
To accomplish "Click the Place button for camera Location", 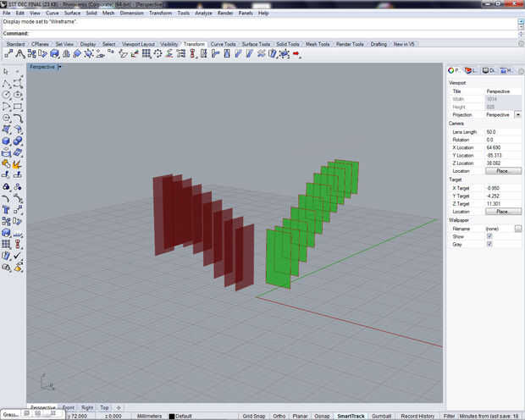I will [x=503, y=171].
